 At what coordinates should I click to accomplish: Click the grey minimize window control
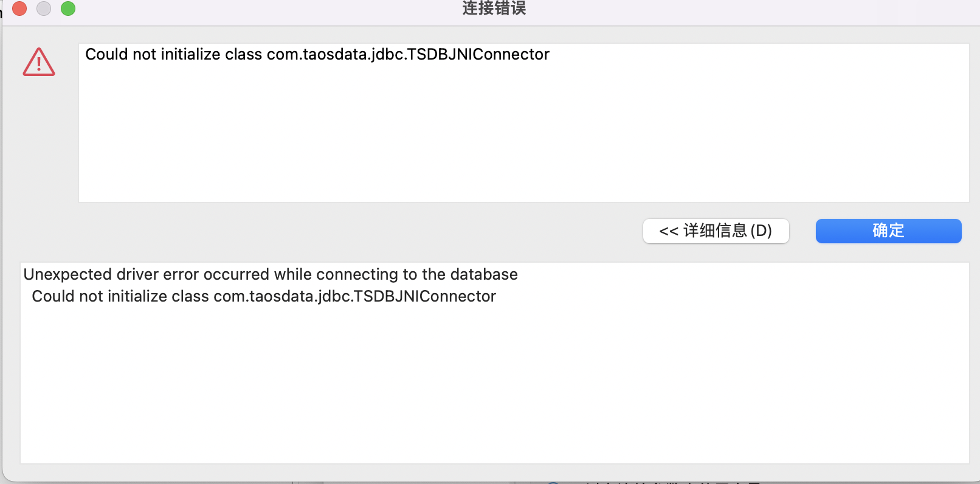pyautogui.click(x=43, y=9)
